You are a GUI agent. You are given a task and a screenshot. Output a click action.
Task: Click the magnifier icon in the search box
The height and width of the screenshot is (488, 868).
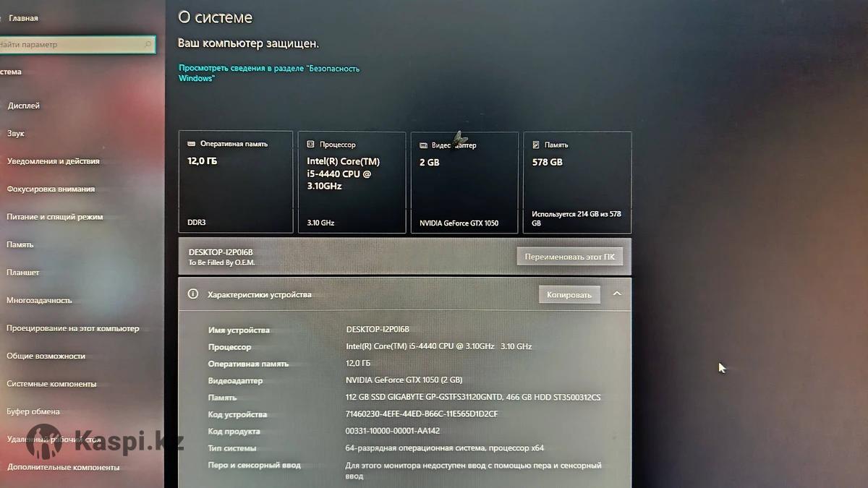click(x=148, y=45)
